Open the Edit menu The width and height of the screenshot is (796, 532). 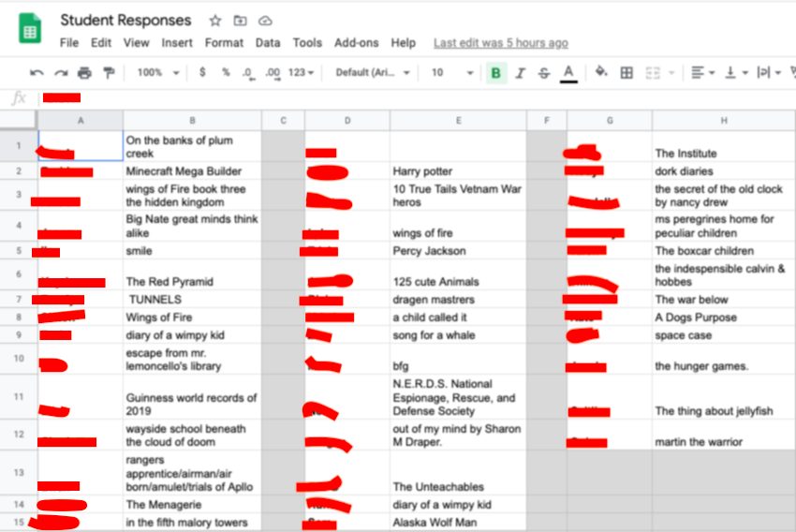point(101,43)
